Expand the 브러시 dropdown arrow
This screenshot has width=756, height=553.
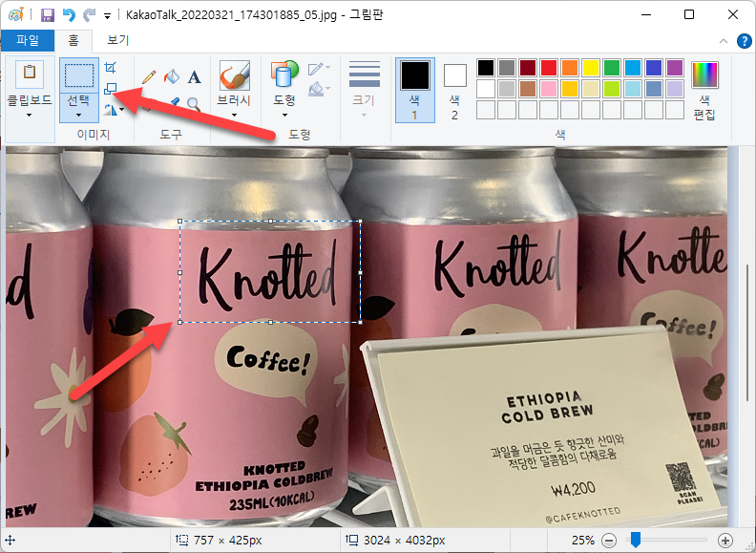click(x=234, y=115)
